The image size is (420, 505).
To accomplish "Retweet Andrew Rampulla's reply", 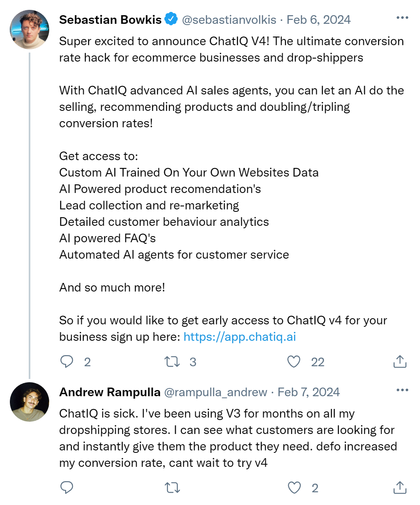I will click(x=172, y=488).
